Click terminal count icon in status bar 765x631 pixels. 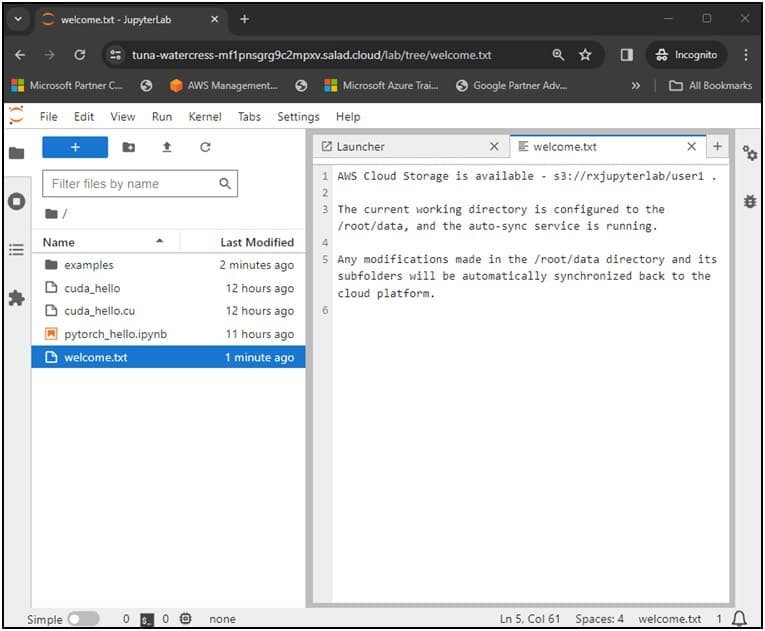coord(147,619)
